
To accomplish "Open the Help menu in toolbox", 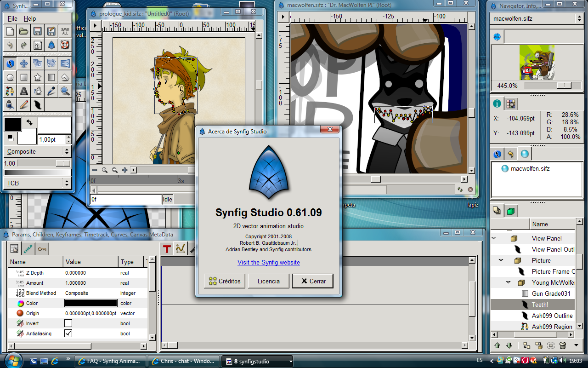I will 30,19.
